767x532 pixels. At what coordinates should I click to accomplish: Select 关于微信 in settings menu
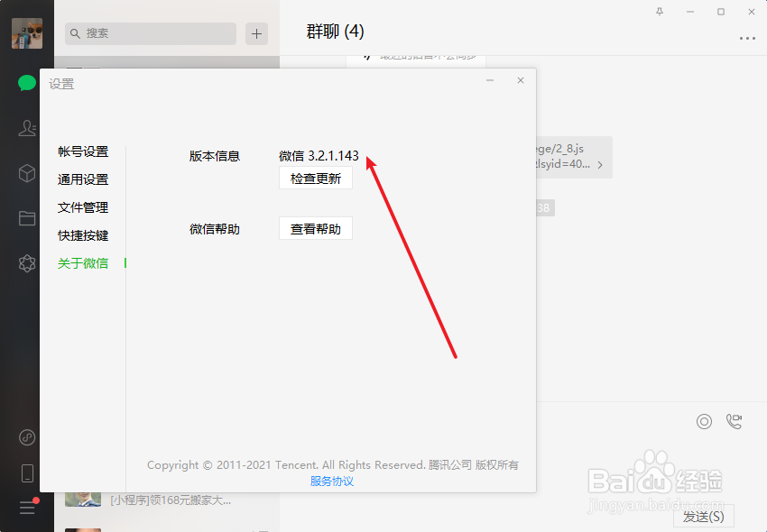click(x=83, y=263)
